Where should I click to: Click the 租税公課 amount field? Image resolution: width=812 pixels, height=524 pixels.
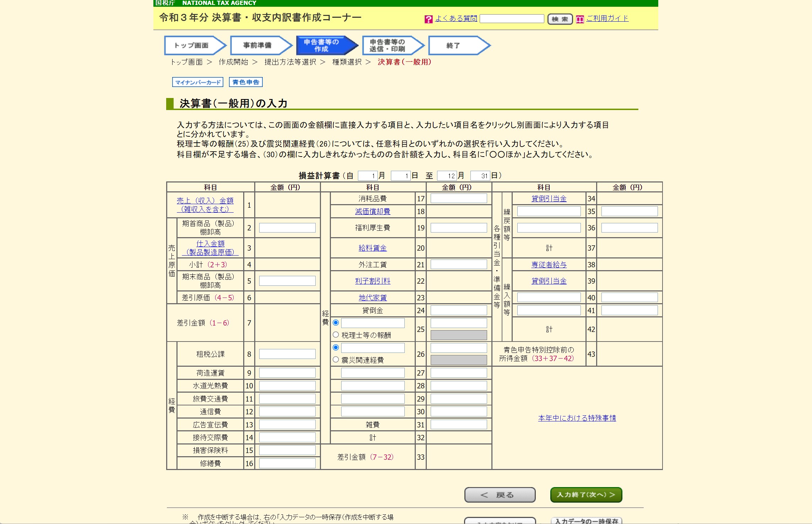pyautogui.click(x=288, y=354)
